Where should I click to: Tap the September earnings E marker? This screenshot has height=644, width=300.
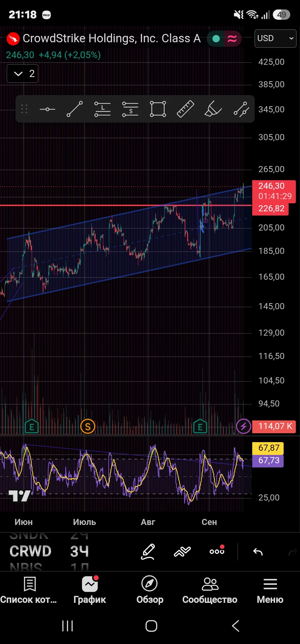click(x=200, y=426)
